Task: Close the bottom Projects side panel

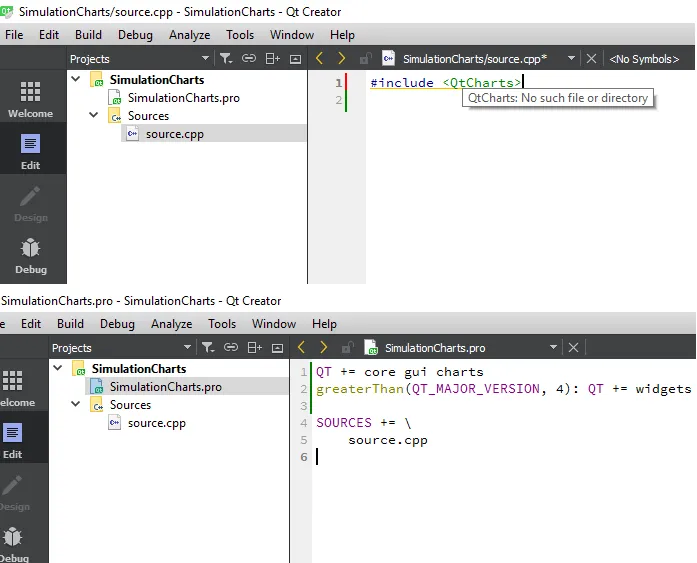Action: [x=277, y=348]
